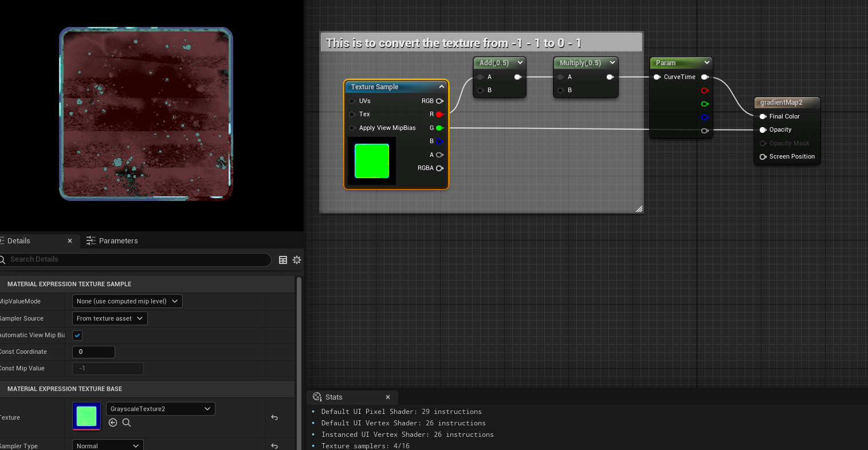This screenshot has width=868, height=450.
Task: Open the MipValueMode dropdown
Action: (x=127, y=301)
